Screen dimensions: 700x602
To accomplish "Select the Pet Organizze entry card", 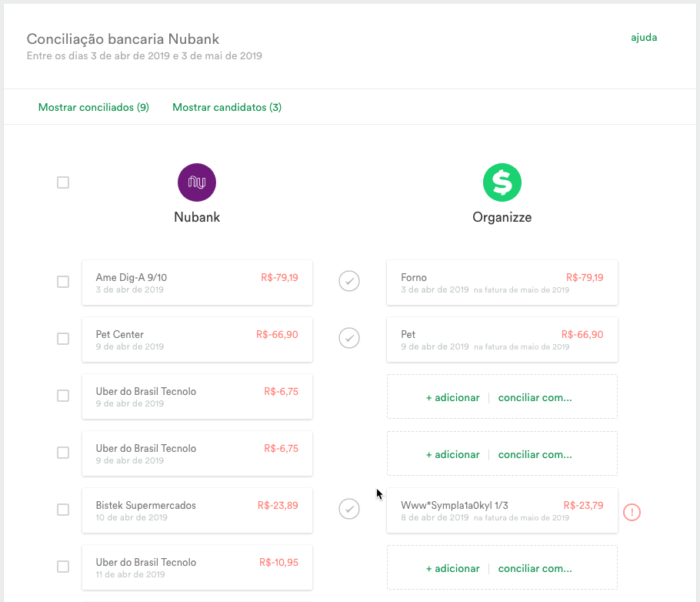I will pyautogui.click(x=502, y=339).
